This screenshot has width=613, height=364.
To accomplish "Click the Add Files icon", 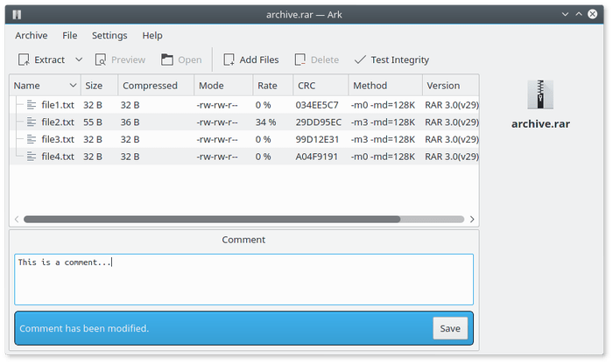I will pyautogui.click(x=229, y=59).
